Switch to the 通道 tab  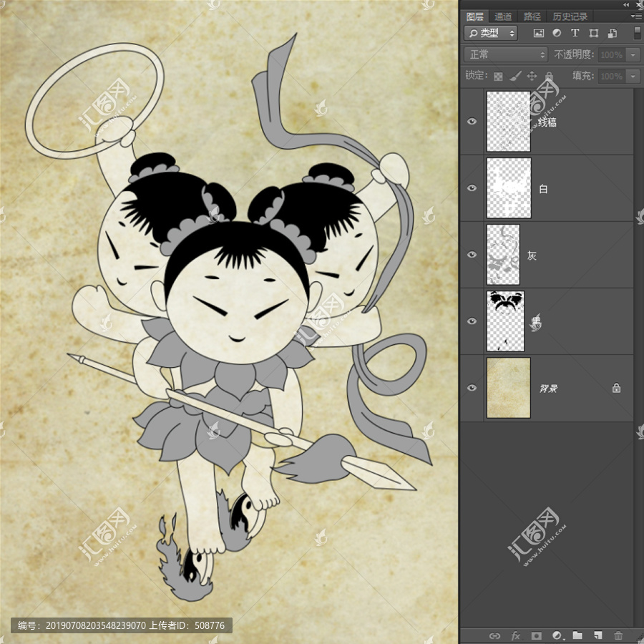pyautogui.click(x=503, y=16)
